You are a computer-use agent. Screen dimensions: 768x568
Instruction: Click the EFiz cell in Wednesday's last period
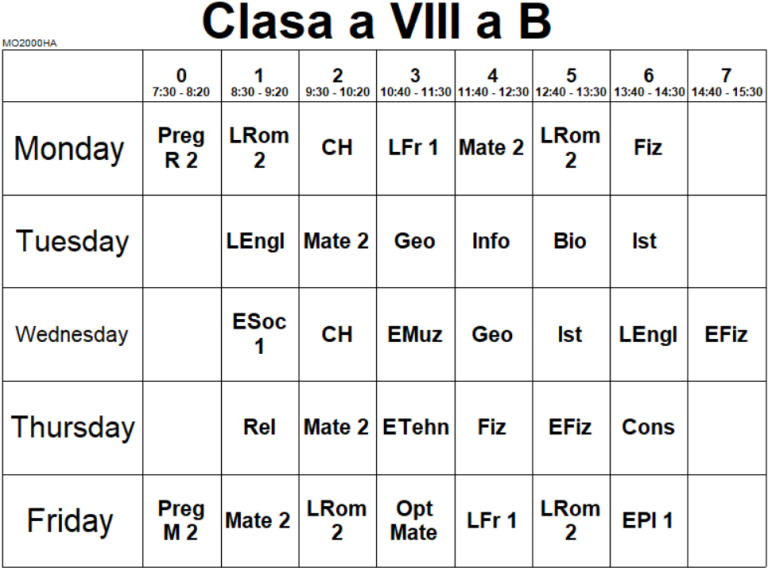726,334
